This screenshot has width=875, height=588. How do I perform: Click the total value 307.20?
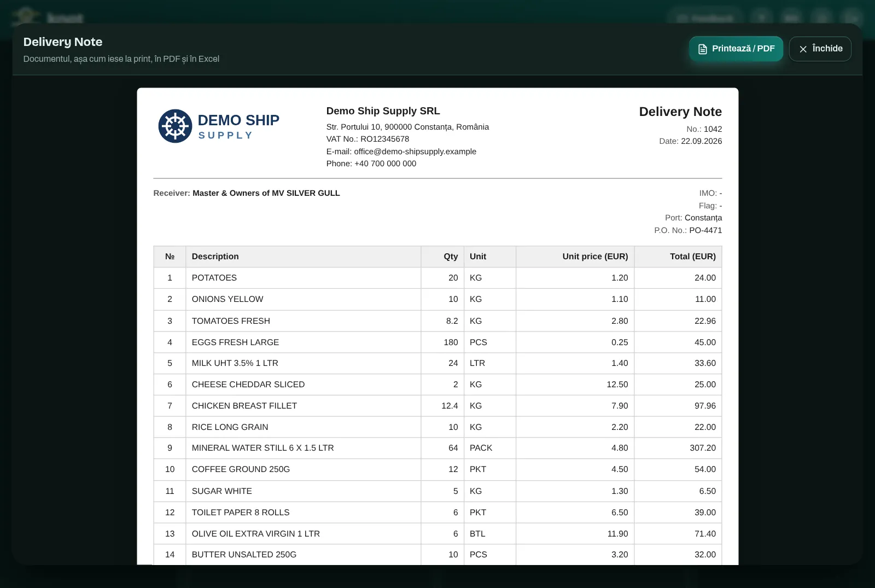point(703,448)
